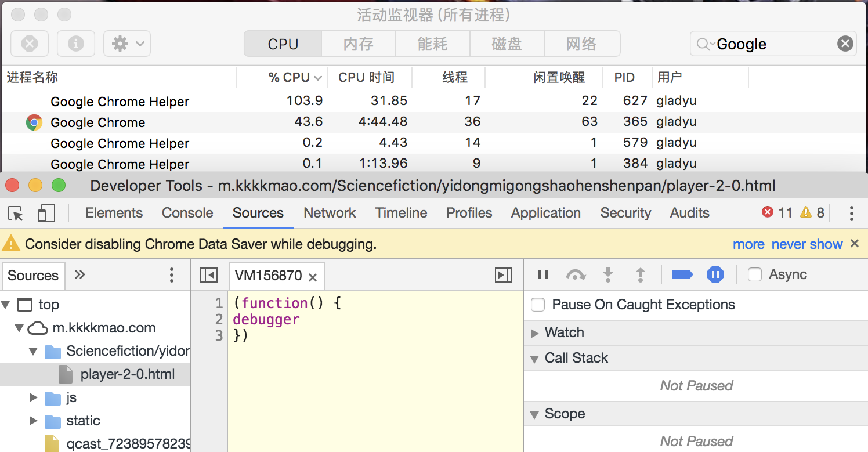Click the step out of function arrow
This screenshot has height=452, width=868.
coord(641,275)
